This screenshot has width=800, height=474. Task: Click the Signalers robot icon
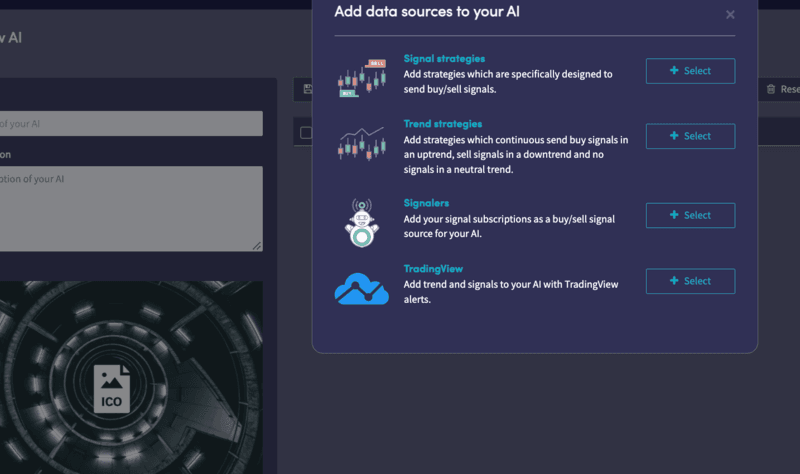pyautogui.click(x=362, y=223)
